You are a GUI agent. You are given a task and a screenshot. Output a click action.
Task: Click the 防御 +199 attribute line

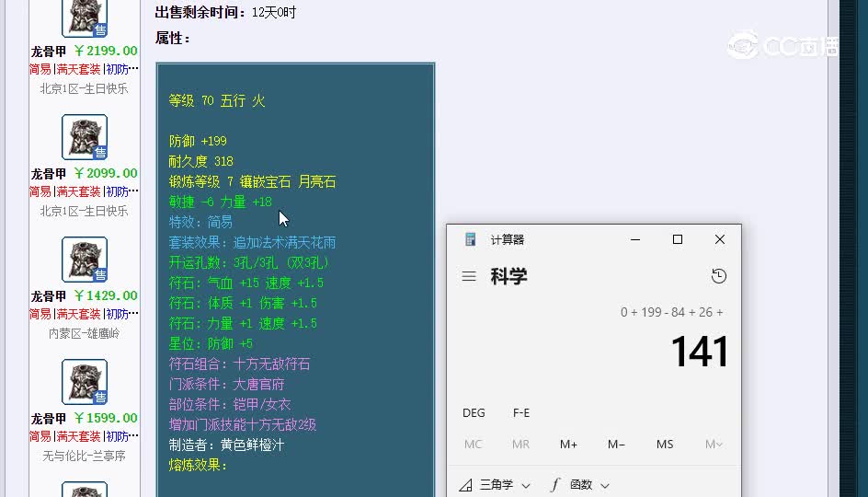198,142
